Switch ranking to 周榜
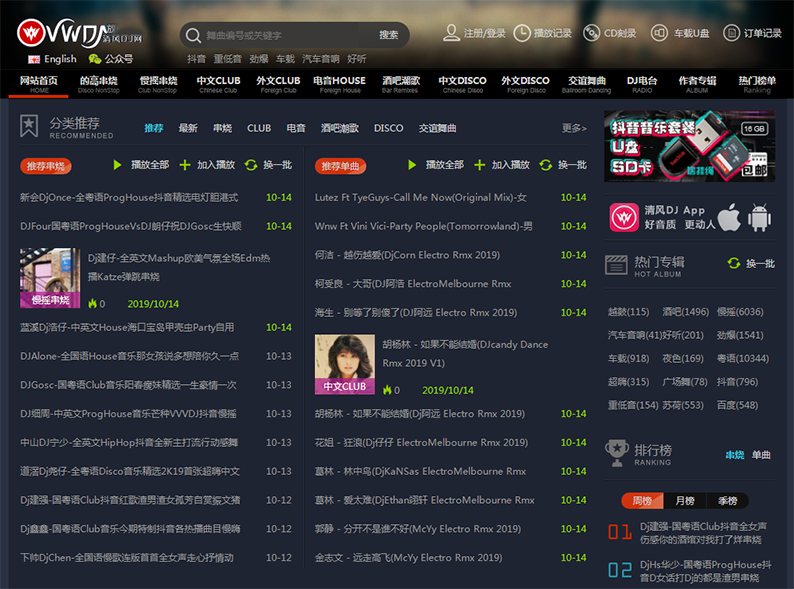 point(642,501)
